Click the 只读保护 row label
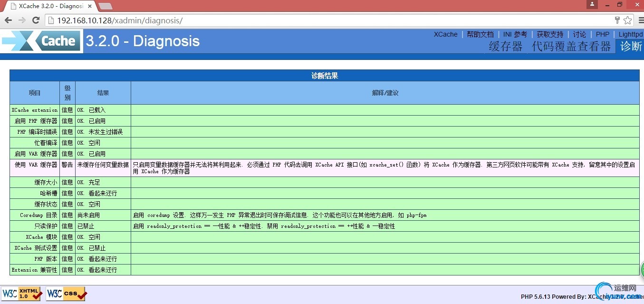644x304 pixels. (x=35, y=226)
